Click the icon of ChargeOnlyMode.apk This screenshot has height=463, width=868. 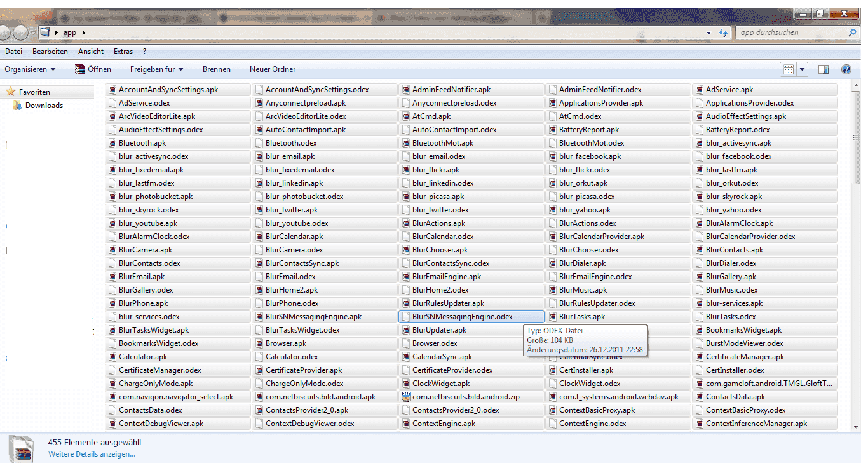(112, 384)
